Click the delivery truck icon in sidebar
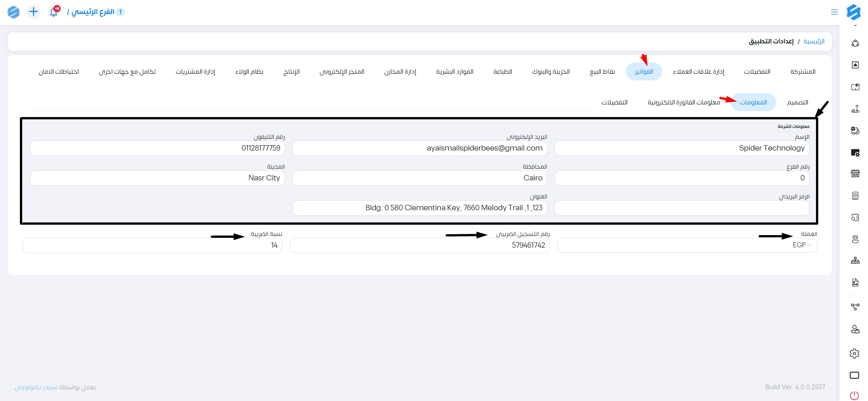 855,131
